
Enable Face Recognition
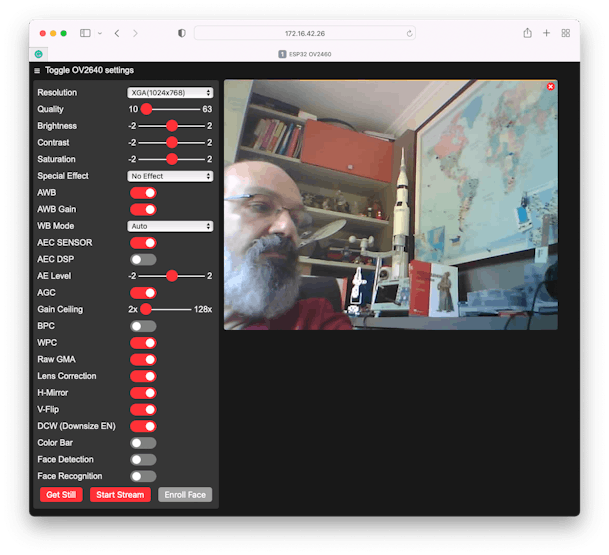[x=143, y=477]
